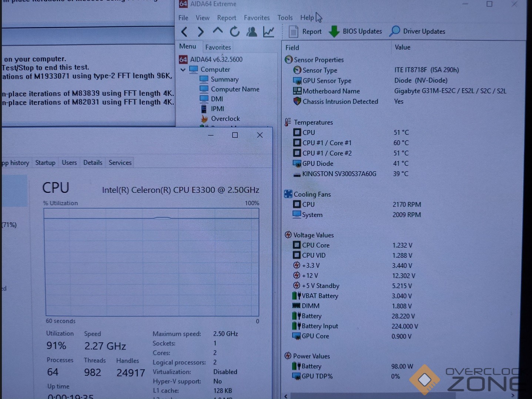Generate a Report from the toolbar
The height and width of the screenshot is (399, 532).
click(305, 32)
